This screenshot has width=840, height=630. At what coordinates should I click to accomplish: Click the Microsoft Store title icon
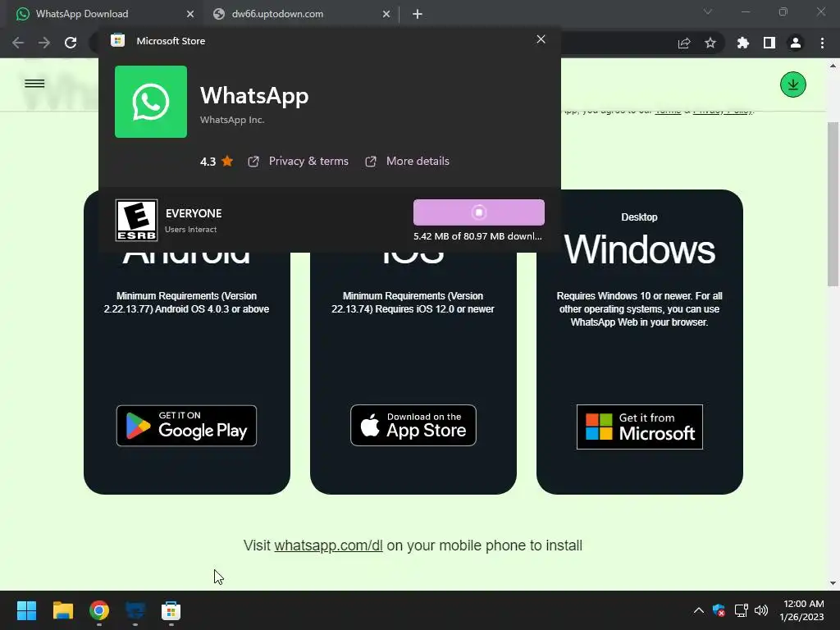(x=118, y=41)
